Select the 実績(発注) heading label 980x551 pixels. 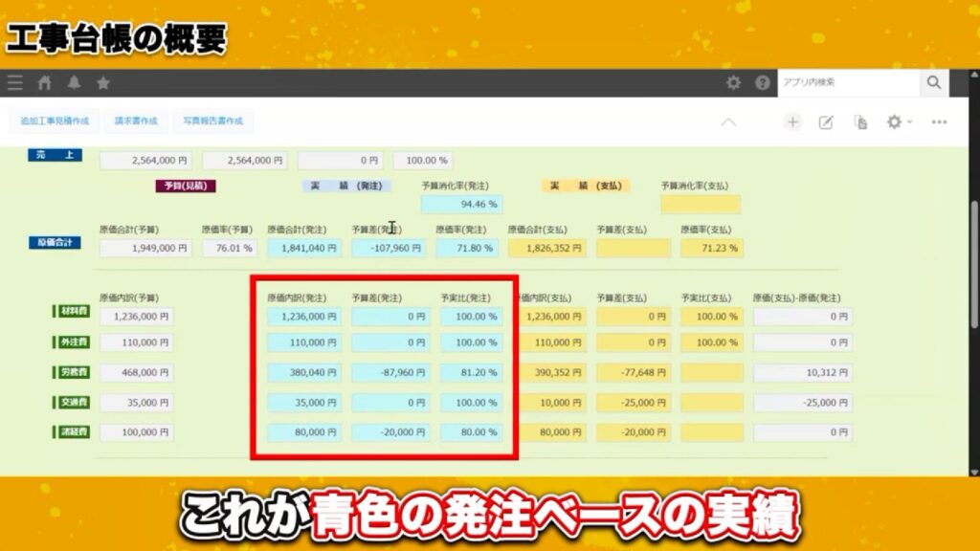tap(346, 186)
